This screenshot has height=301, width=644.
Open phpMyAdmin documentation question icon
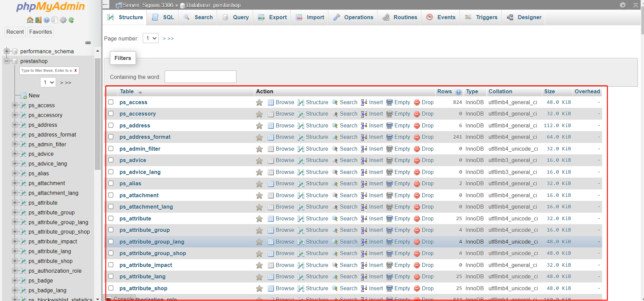pyautogui.click(x=47, y=20)
